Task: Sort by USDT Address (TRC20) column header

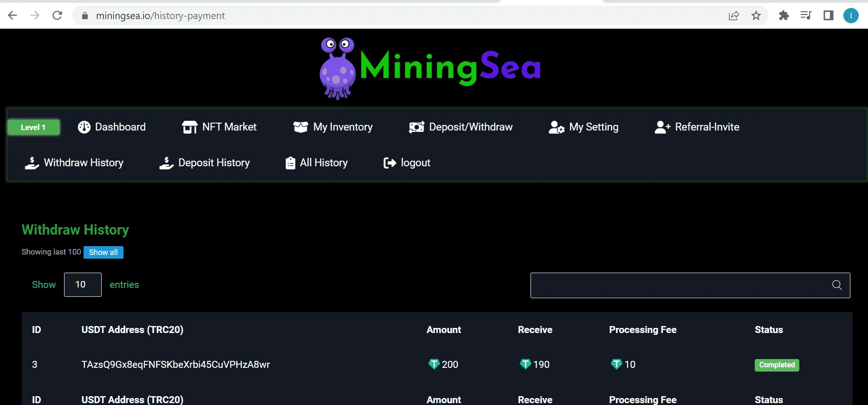Action: tap(132, 330)
